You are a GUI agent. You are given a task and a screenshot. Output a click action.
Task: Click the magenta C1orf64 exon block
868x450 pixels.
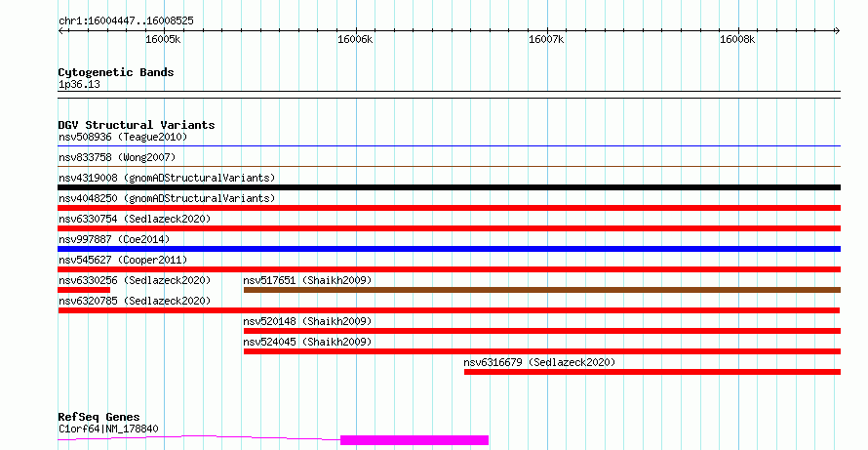click(x=414, y=440)
